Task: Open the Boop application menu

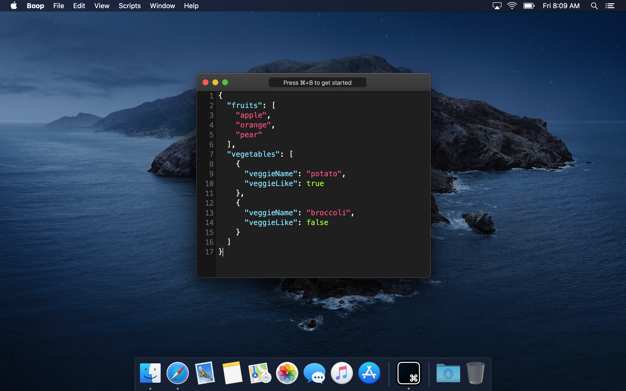Action: (35, 6)
